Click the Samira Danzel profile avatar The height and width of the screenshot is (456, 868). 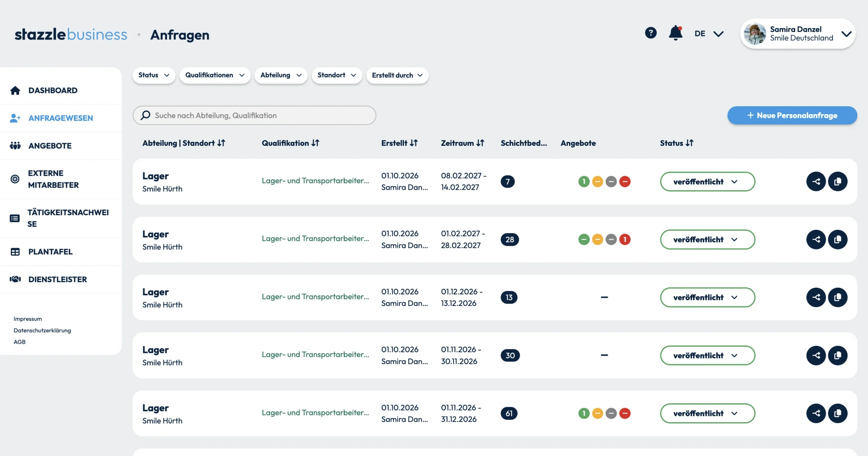point(754,34)
